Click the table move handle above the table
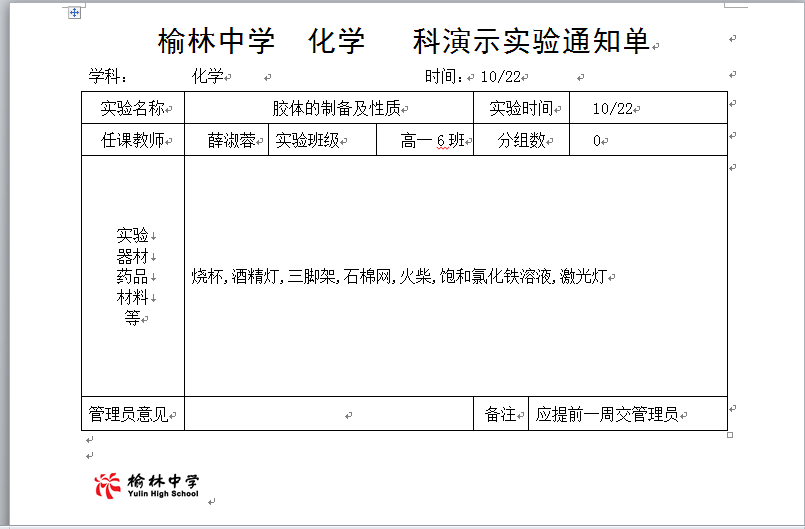Screen dimensions: 805x529 [x=74, y=13]
